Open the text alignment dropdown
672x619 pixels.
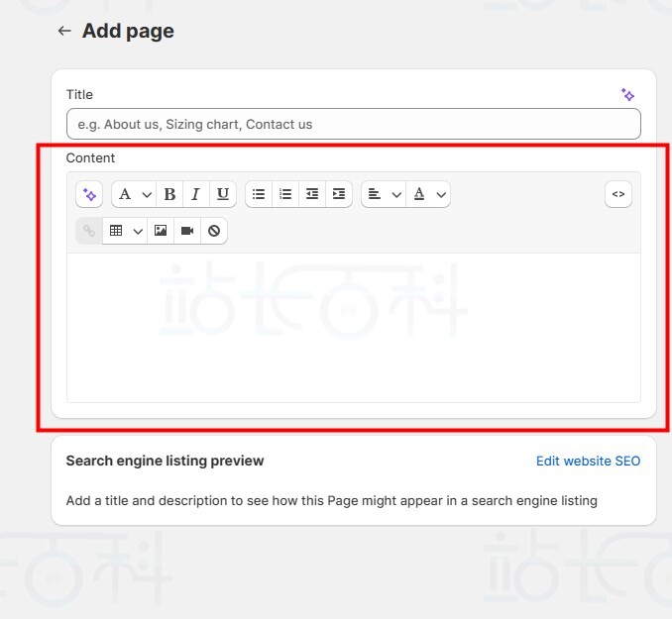tap(384, 194)
